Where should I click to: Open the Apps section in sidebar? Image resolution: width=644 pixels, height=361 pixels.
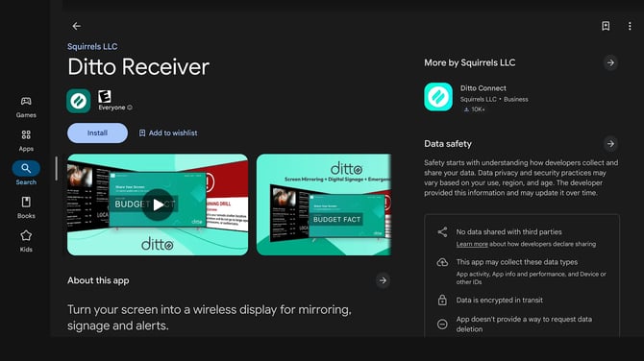[x=26, y=141]
